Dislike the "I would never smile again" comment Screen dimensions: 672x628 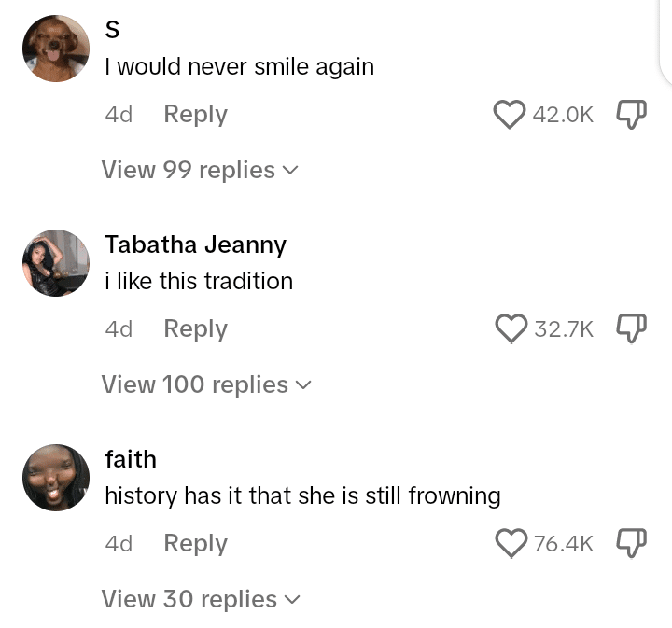pyautogui.click(x=632, y=115)
